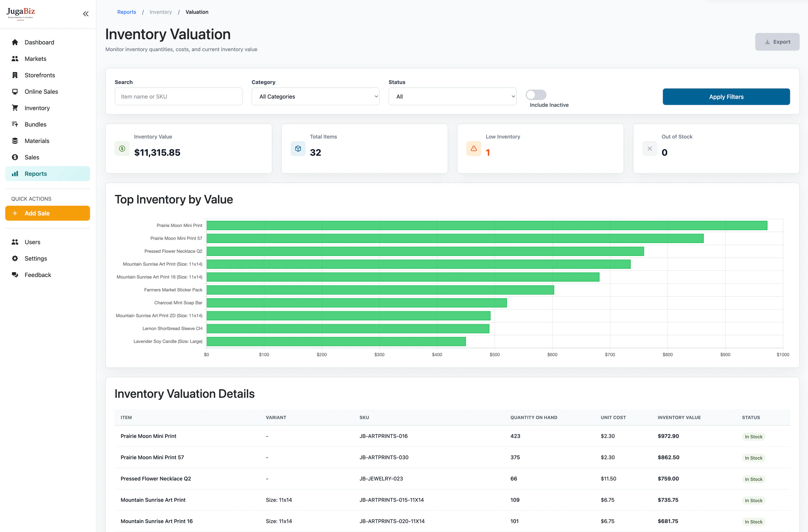Image resolution: width=808 pixels, height=532 pixels.
Task: Click the Bundles icon in sidebar
Action: click(15, 124)
